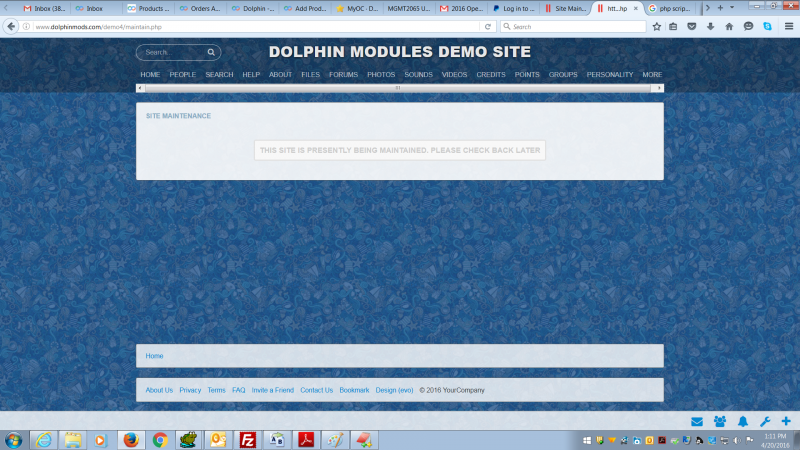Viewport: 800px width, 450px height.
Task: Click the magnifier icon in site search
Action: (x=211, y=53)
